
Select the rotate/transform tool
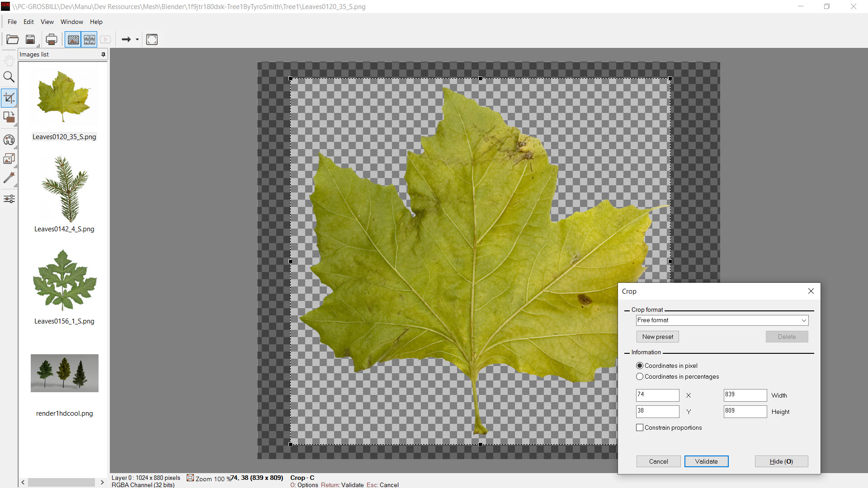coord(9,117)
